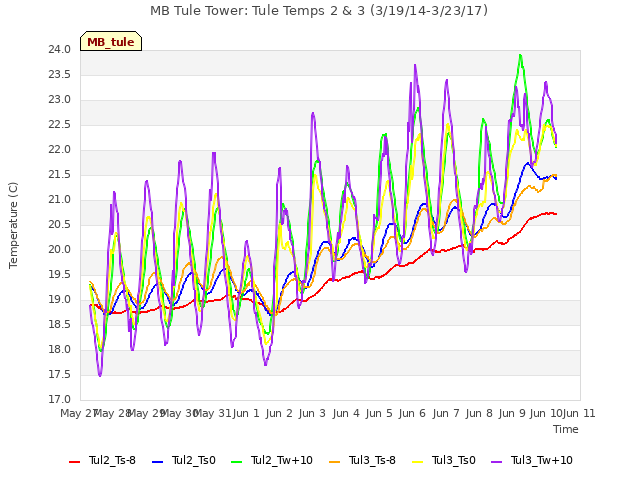Screen dimensions: 640x480
Task: Click the 21.0 y-axis tick label
Action: coord(60,200)
